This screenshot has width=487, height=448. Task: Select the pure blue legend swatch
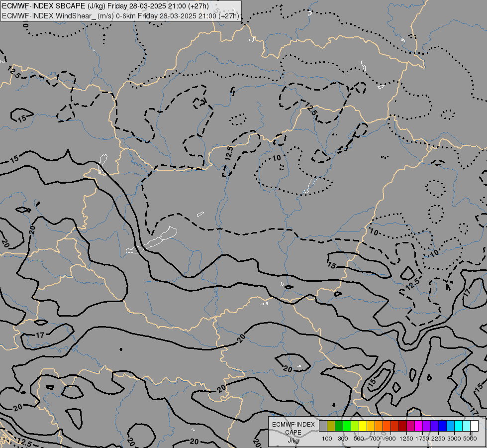pyautogui.click(x=443, y=426)
